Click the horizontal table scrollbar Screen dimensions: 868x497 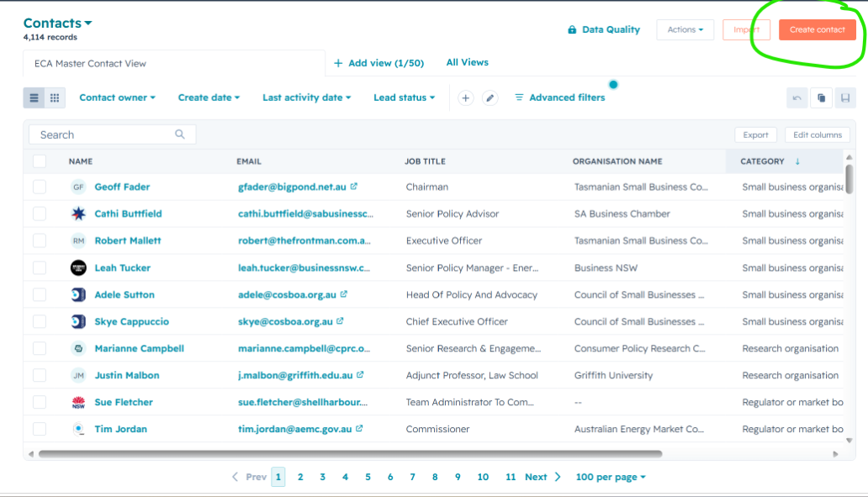351,454
